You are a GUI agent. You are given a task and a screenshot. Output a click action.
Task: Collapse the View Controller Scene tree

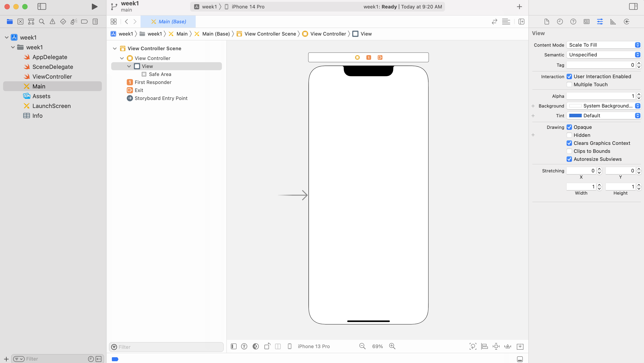click(x=115, y=48)
